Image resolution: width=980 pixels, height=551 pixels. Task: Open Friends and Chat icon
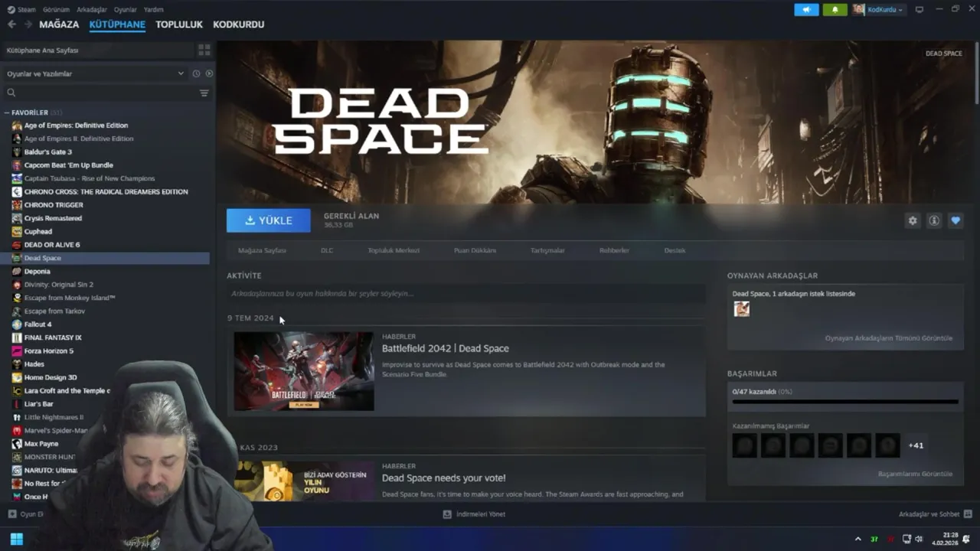[x=968, y=514]
